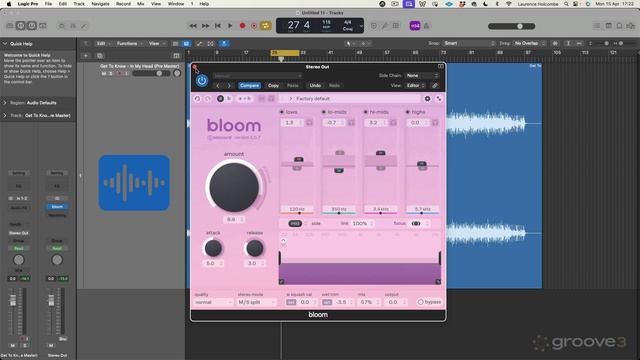Click the fast forward transport button
Image resolution: width=640 pixels, height=360 pixels.
205,26
